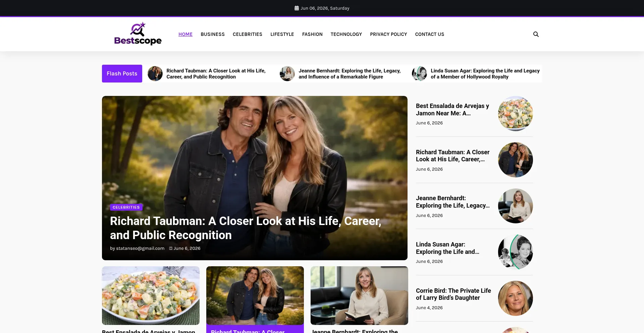Open sidebar Richard Taubman article title
Screen dimensions: 644x333
click(x=452, y=156)
